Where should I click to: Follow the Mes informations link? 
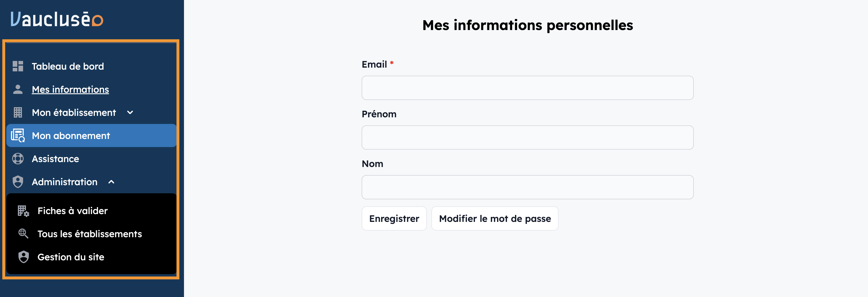pos(70,90)
